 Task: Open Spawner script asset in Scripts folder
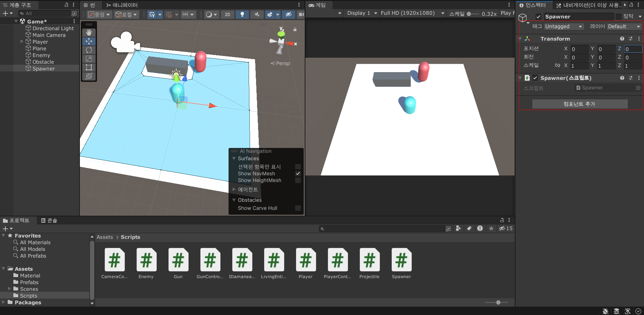(401, 263)
